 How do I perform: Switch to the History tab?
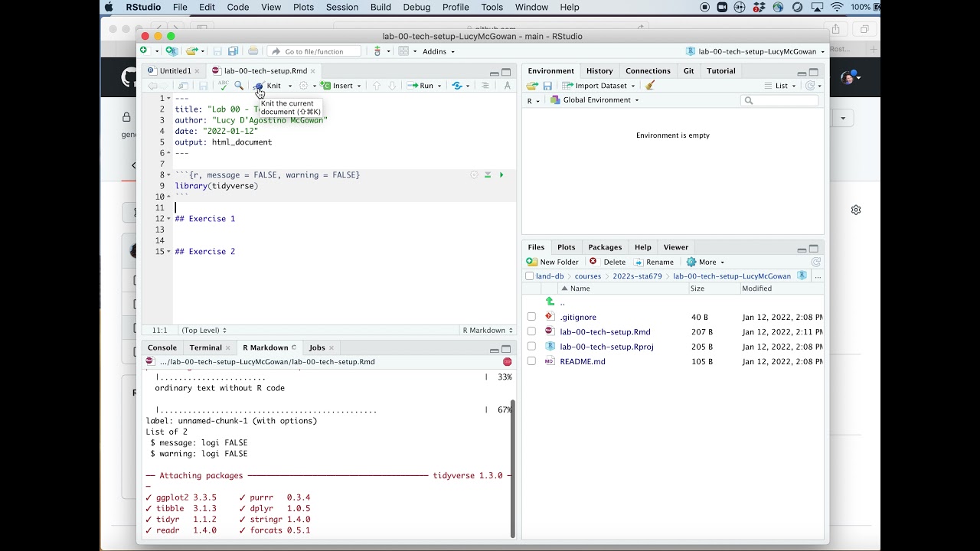pyautogui.click(x=599, y=70)
